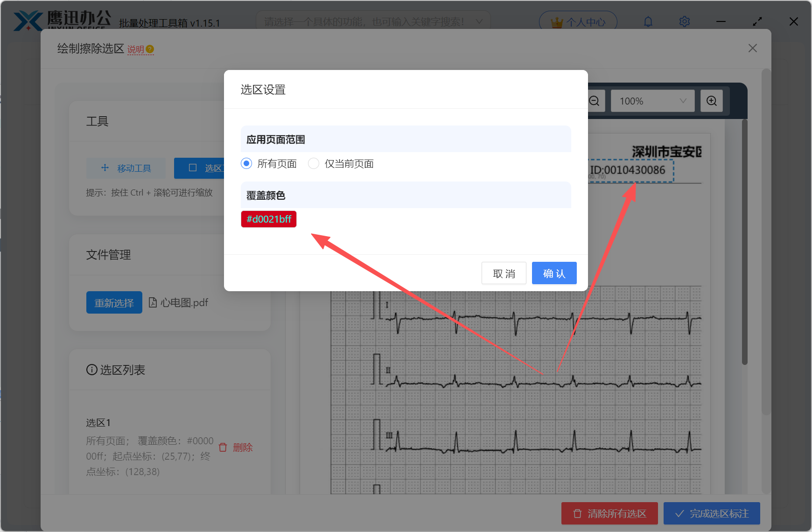The height and width of the screenshot is (532, 812).
Task: Open the 个人中心 menu
Action: pyautogui.click(x=578, y=21)
